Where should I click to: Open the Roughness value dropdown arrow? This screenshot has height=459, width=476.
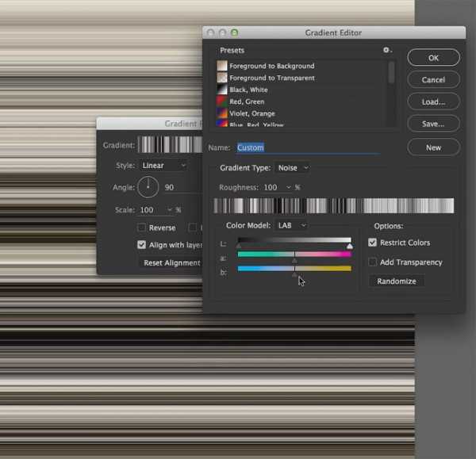point(289,187)
